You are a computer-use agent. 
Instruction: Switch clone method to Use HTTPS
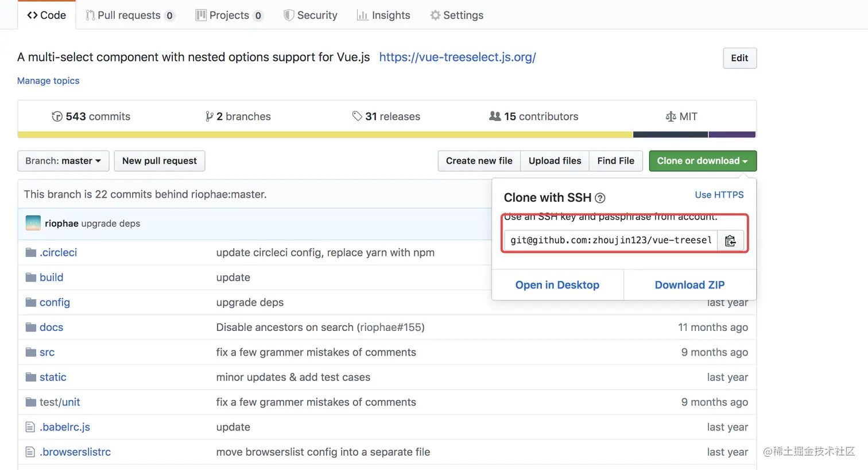tap(719, 195)
